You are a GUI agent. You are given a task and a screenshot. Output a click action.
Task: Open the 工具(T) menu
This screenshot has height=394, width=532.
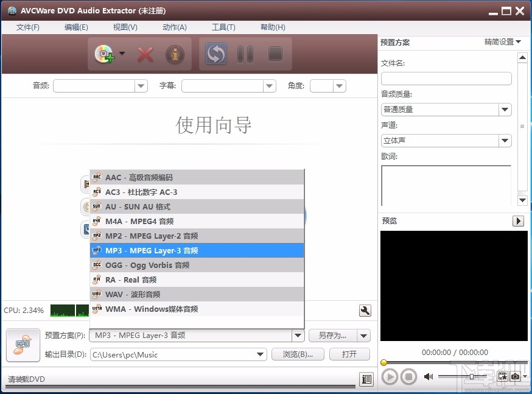(x=223, y=27)
